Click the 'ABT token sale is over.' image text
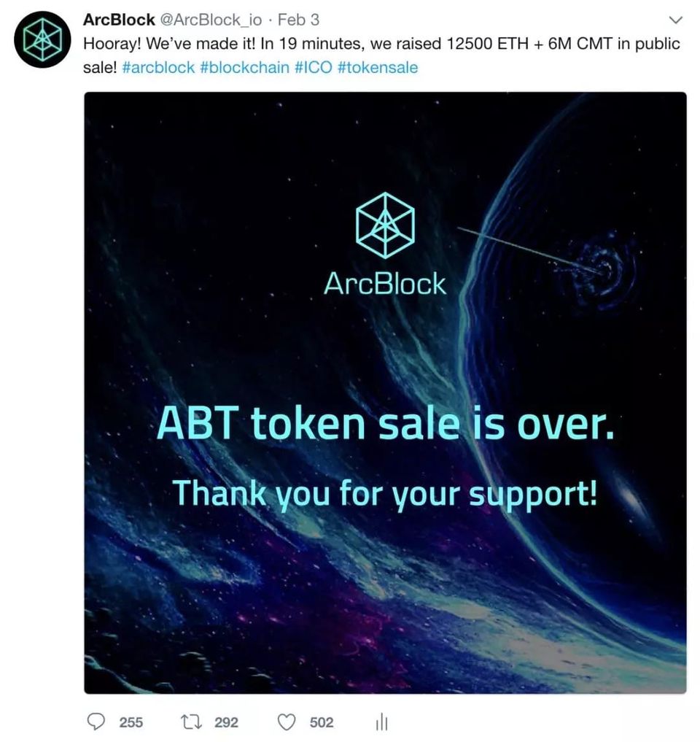The image size is (700, 742). 386,423
